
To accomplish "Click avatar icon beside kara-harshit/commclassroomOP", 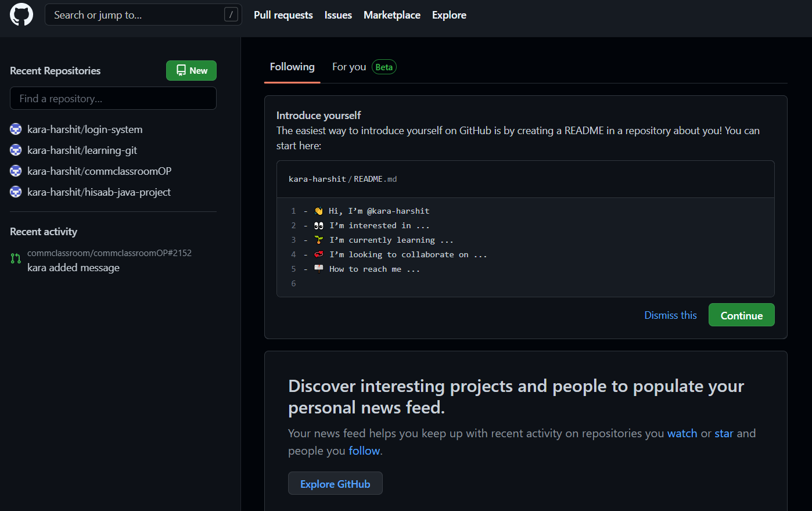I will [16, 171].
